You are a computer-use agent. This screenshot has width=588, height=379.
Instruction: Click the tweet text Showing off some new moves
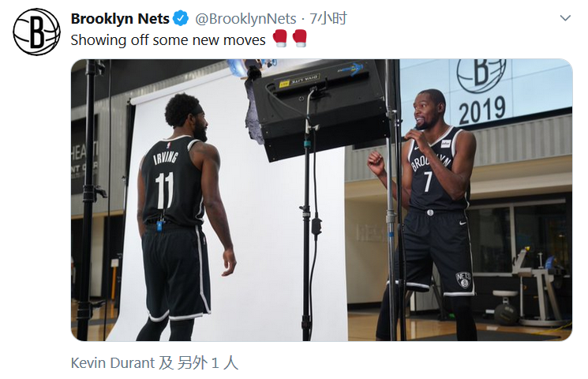click(168, 39)
